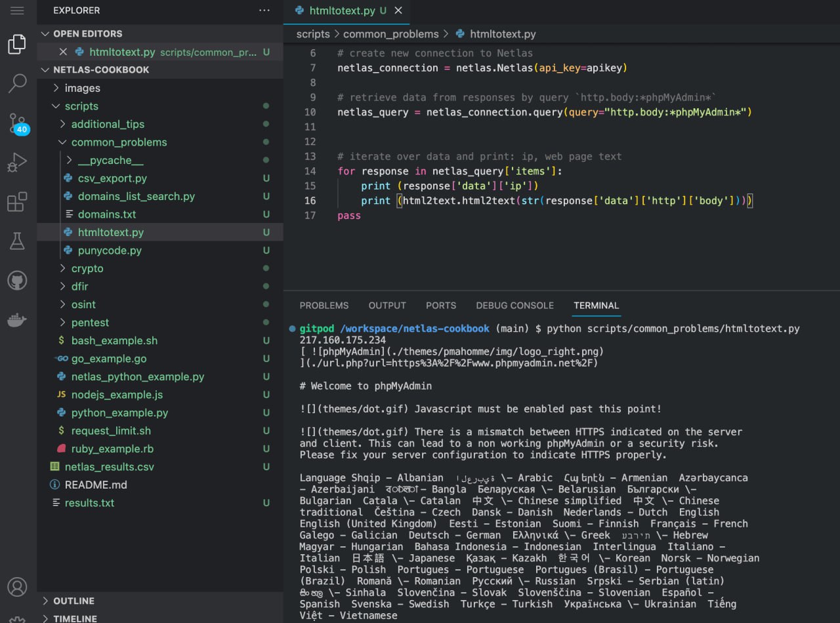Click shell icon beside request_limit.sh
Viewport: 840px width, 623px height.
62,431
